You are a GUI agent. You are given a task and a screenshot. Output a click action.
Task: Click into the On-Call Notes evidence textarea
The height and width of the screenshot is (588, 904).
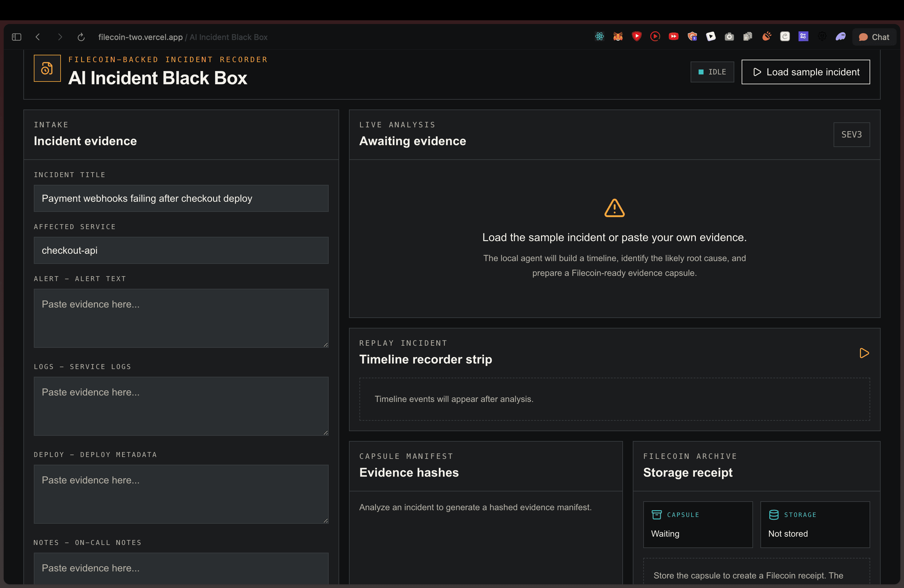pyautogui.click(x=181, y=568)
